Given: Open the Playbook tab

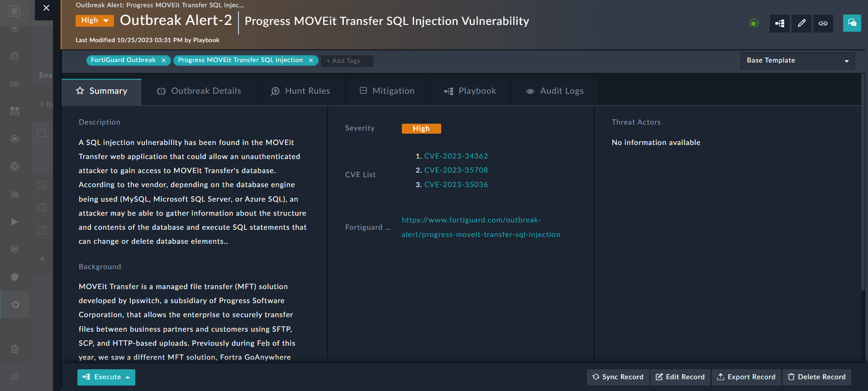Looking at the screenshot, I should pos(470,92).
